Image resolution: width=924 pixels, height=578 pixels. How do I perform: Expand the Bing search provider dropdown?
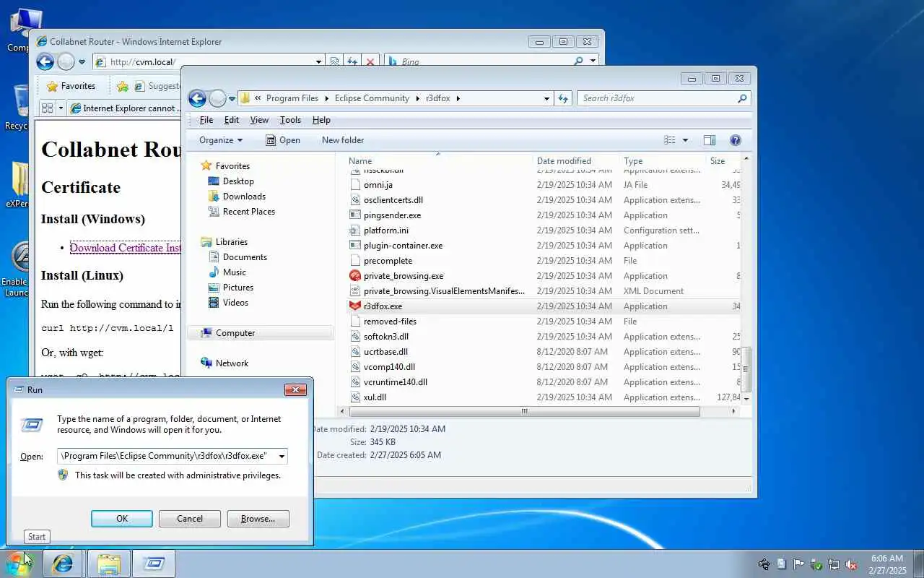point(593,62)
